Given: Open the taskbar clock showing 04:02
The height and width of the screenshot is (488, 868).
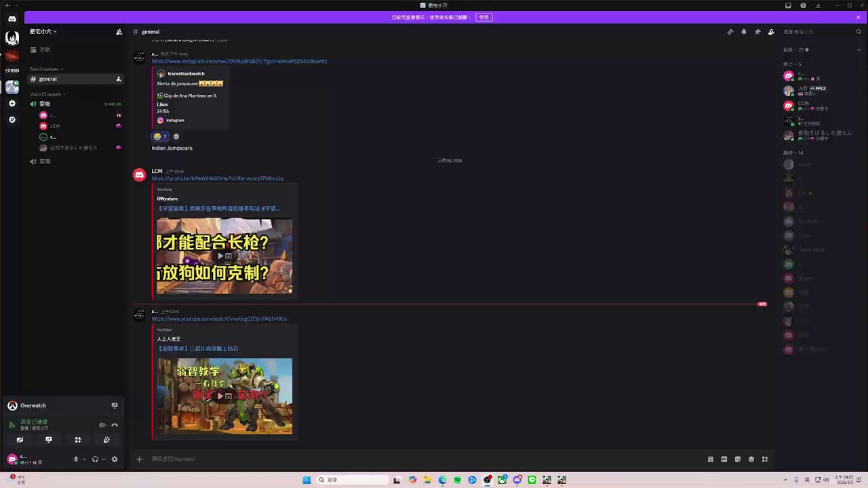Looking at the screenshot, I should pyautogui.click(x=844, y=480).
